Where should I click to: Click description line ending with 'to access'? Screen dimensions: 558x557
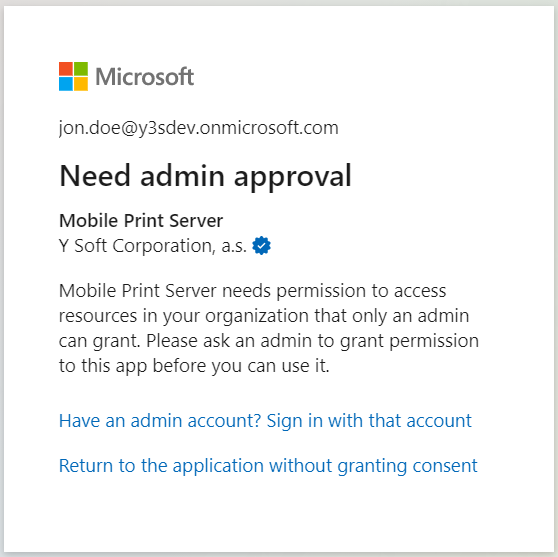point(252,291)
